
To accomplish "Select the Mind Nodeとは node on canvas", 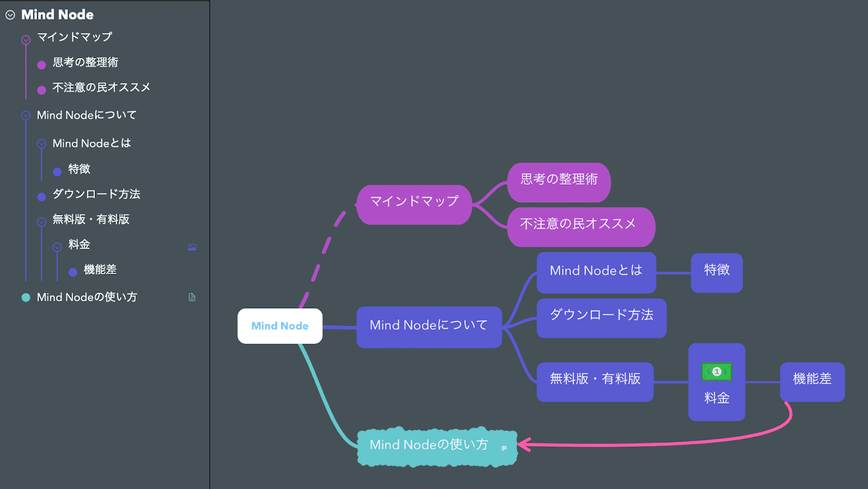I will coord(596,272).
